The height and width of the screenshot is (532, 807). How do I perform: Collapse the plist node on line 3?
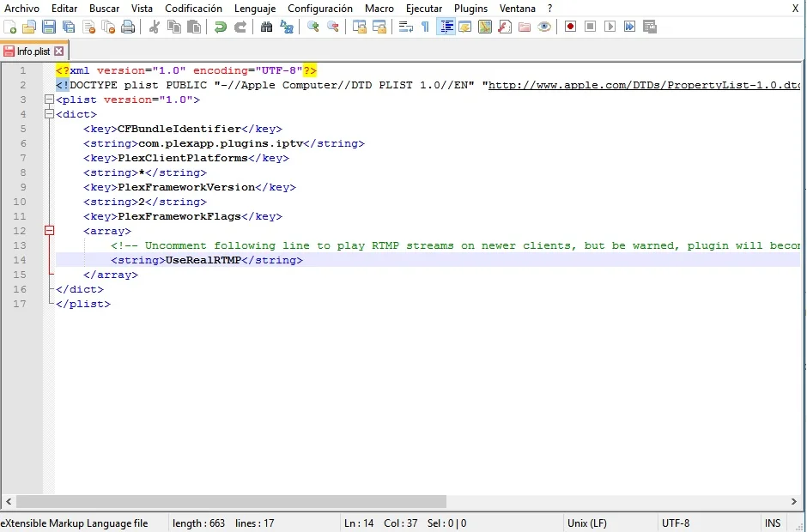click(49, 100)
